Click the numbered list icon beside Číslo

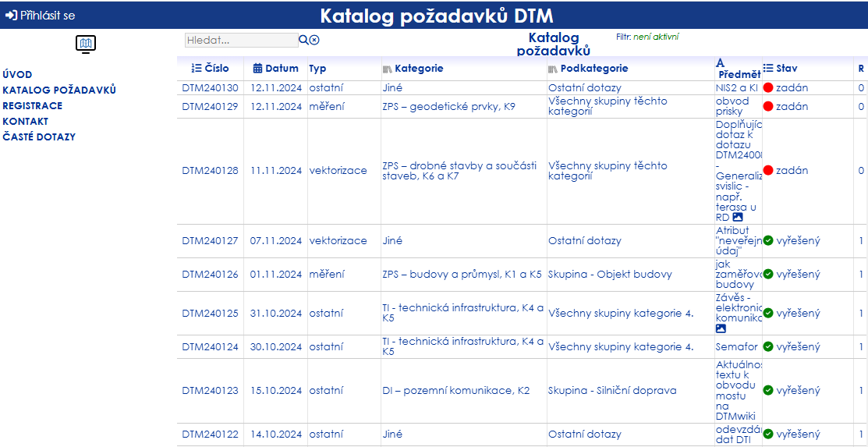(197, 69)
